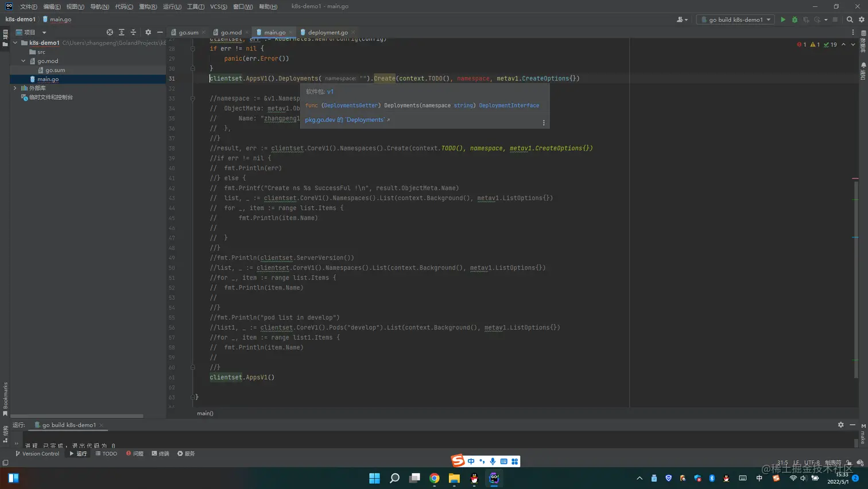Open run panel settings gear
The height and width of the screenshot is (489, 868).
(x=840, y=425)
